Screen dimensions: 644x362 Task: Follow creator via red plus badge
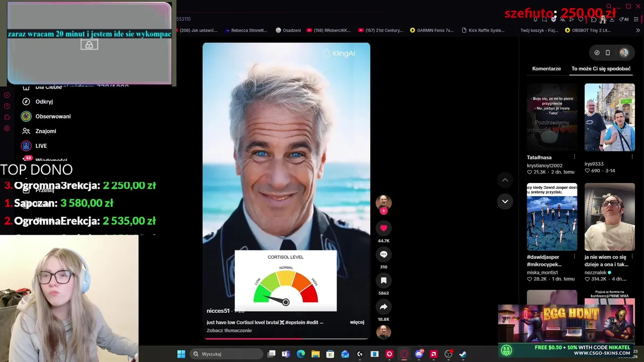383,211
